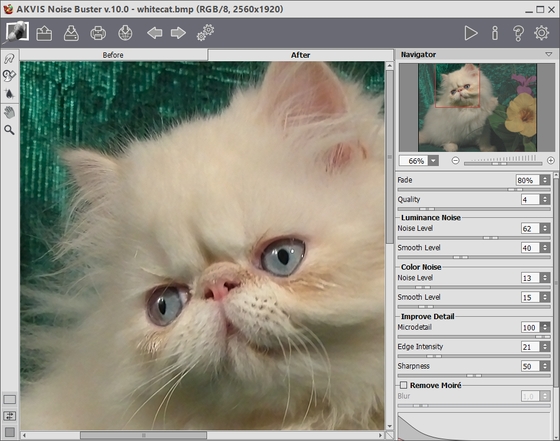Click the Microdetail value 100
This screenshot has width=560, height=441.
pos(530,327)
